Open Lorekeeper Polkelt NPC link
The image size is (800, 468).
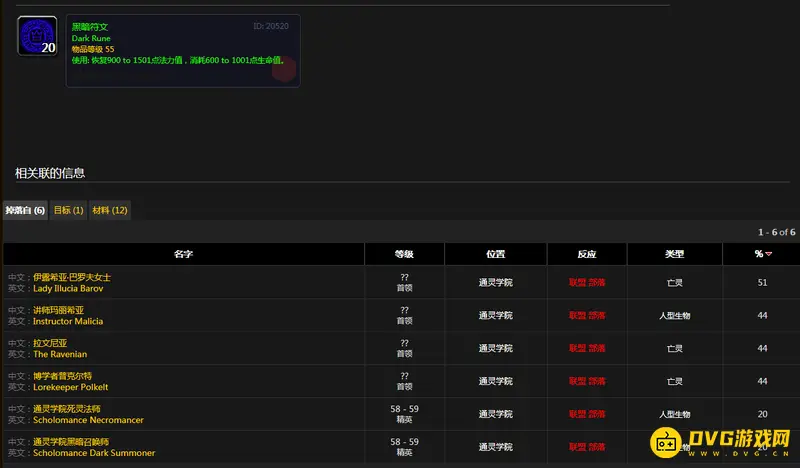tap(70, 387)
